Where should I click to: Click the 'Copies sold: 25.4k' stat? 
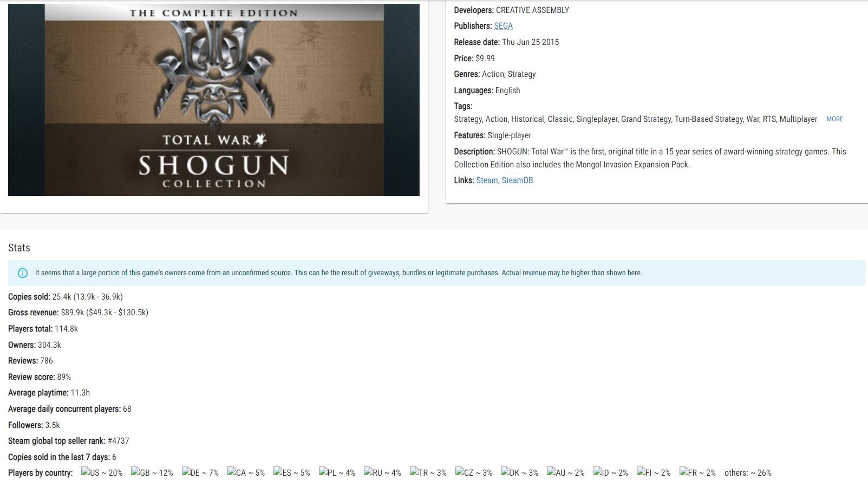pos(66,297)
